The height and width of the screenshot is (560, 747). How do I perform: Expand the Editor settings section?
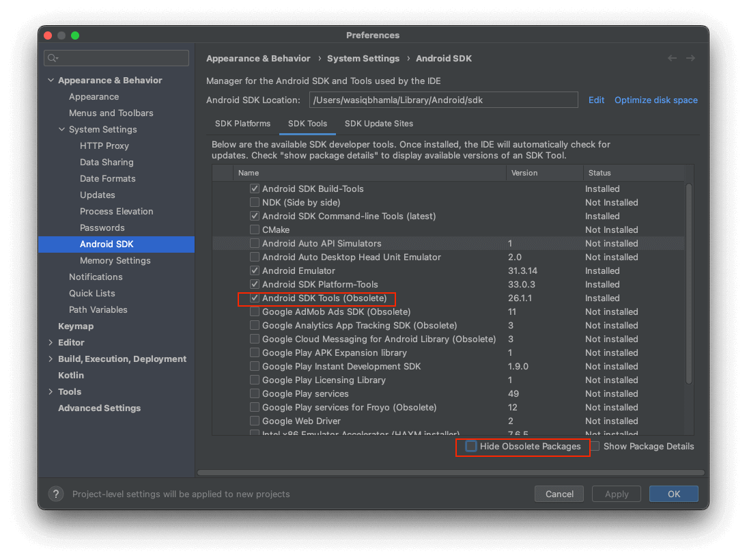50,342
